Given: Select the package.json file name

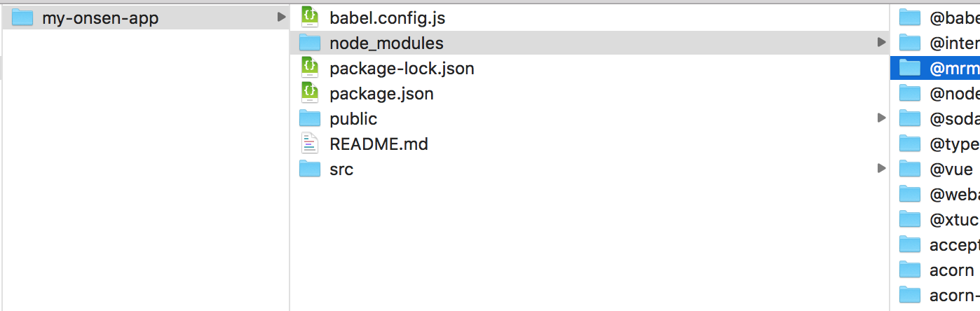Looking at the screenshot, I should coord(381,93).
